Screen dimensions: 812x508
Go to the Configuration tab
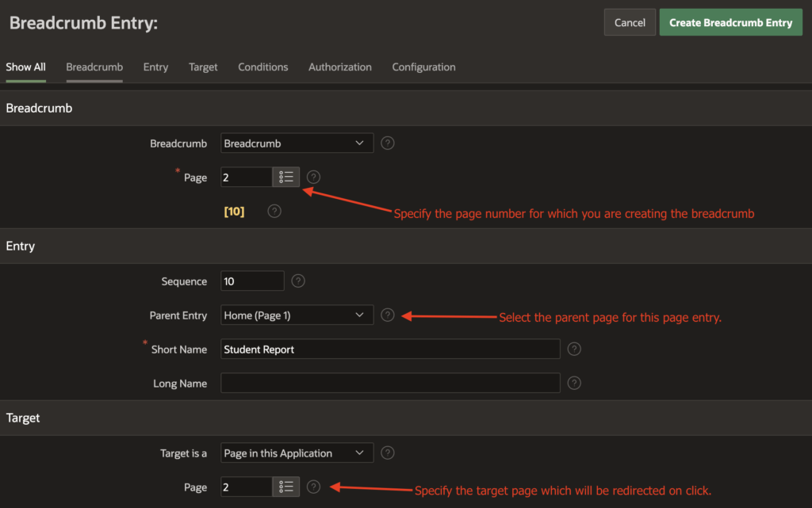tap(423, 67)
